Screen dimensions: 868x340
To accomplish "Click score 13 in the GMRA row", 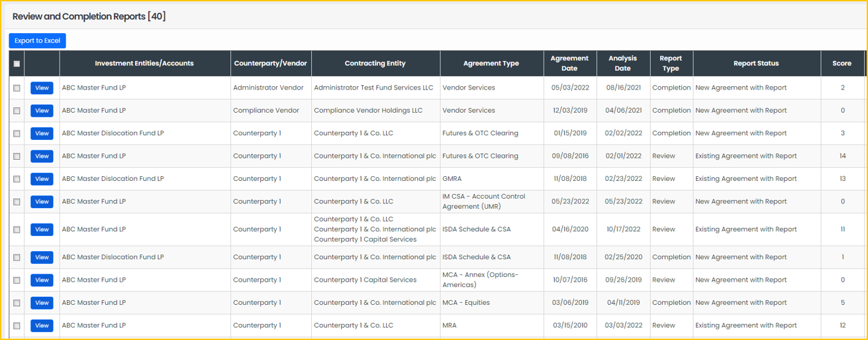I will (x=843, y=179).
